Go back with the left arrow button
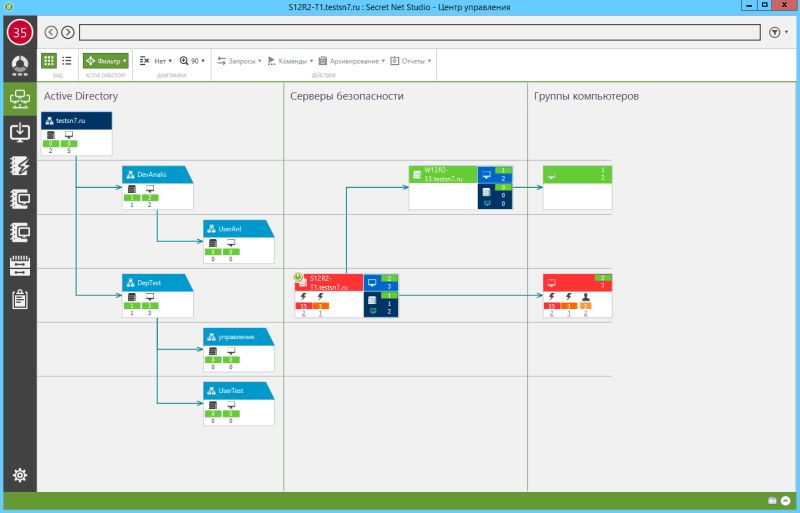 point(51,33)
